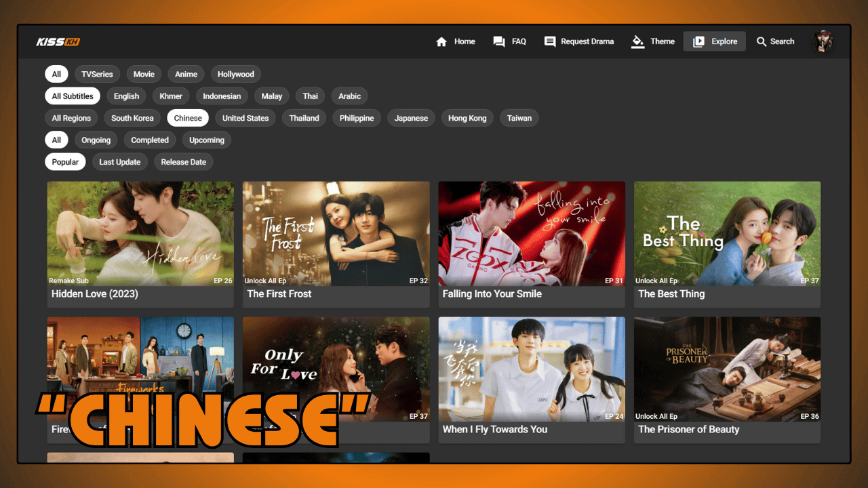868x488 pixels.
Task: Select the TVSeries type filter
Action: [x=97, y=75]
